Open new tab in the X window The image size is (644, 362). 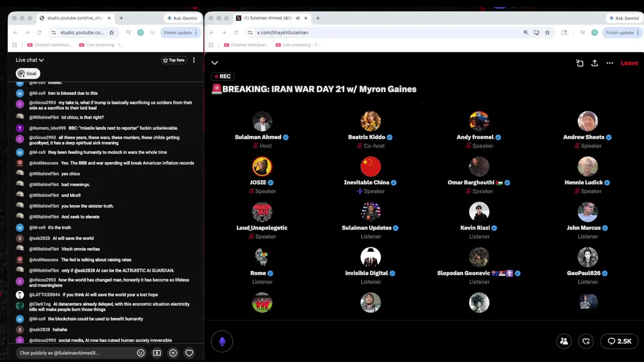317,18
